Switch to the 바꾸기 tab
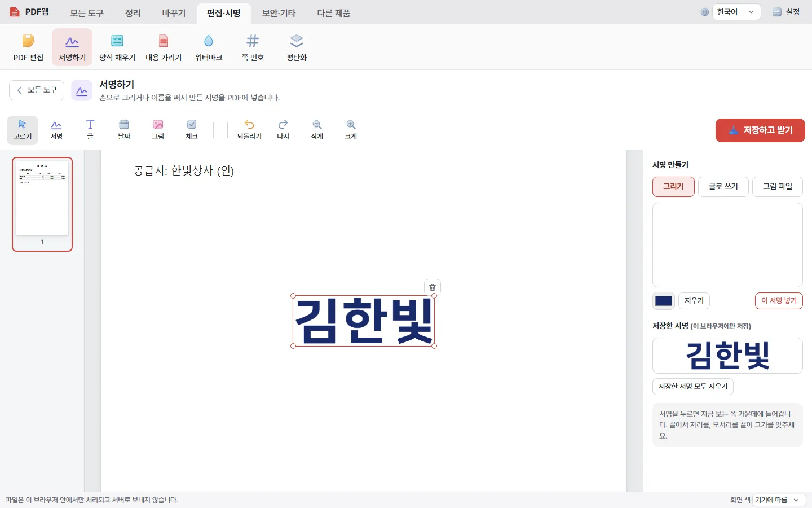 click(x=174, y=13)
